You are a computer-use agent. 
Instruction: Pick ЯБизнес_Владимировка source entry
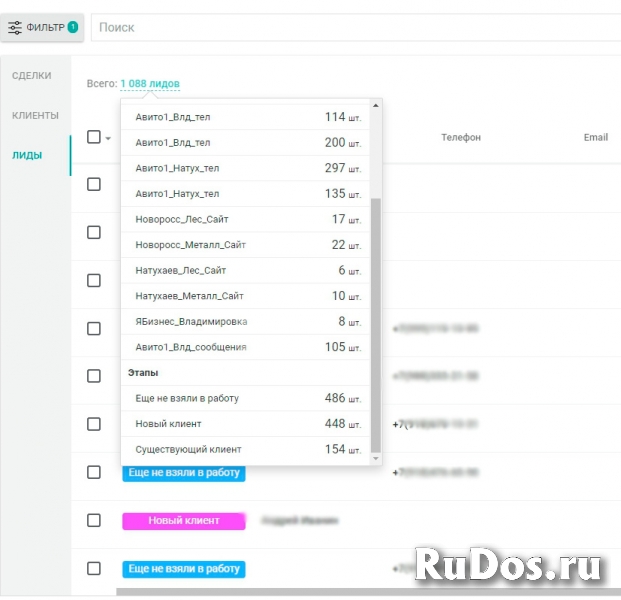pyautogui.click(x=191, y=321)
